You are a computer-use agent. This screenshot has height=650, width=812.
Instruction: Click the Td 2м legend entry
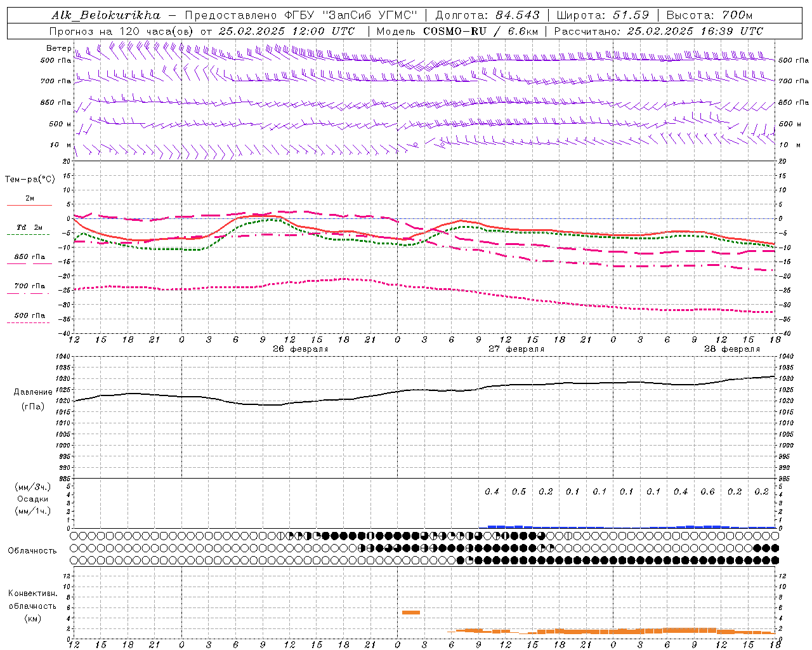click(29, 227)
